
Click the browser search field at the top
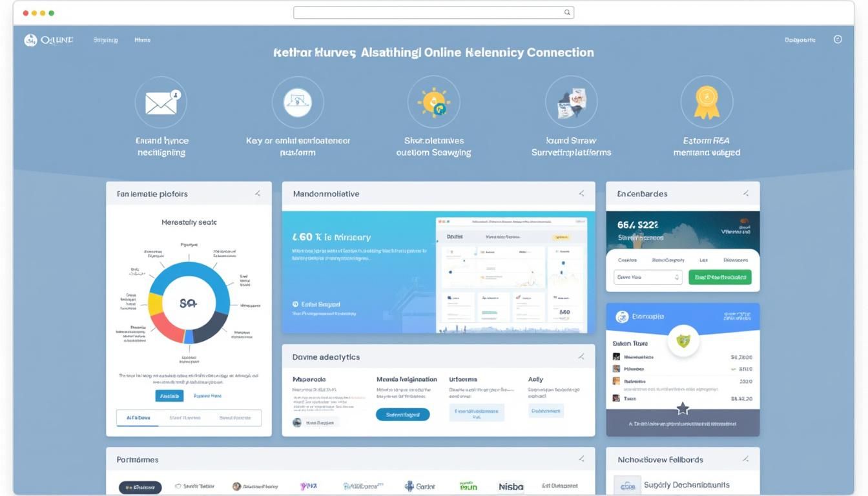pos(434,12)
